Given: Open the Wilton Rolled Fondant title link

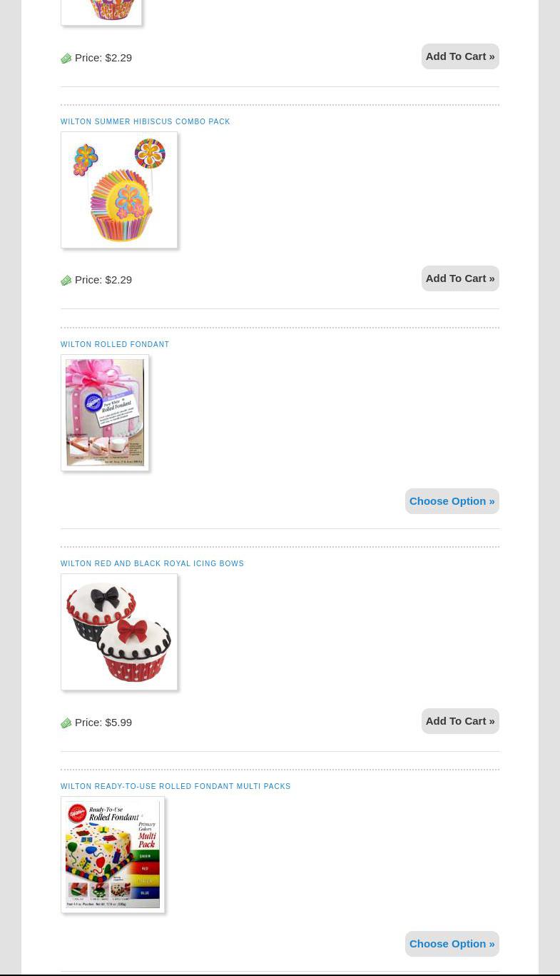Looking at the screenshot, I should [x=115, y=345].
